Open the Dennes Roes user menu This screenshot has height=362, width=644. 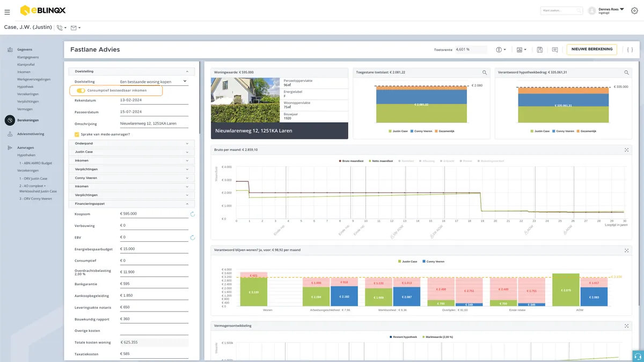coord(607,11)
